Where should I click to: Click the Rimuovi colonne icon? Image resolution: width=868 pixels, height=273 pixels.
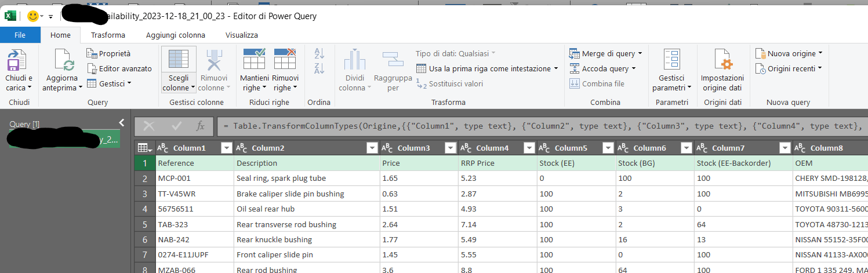(x=215, y=60)
